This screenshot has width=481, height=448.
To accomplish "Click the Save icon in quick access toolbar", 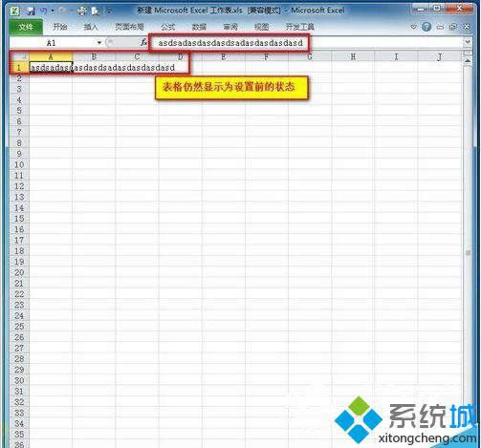I will (31, 11).
